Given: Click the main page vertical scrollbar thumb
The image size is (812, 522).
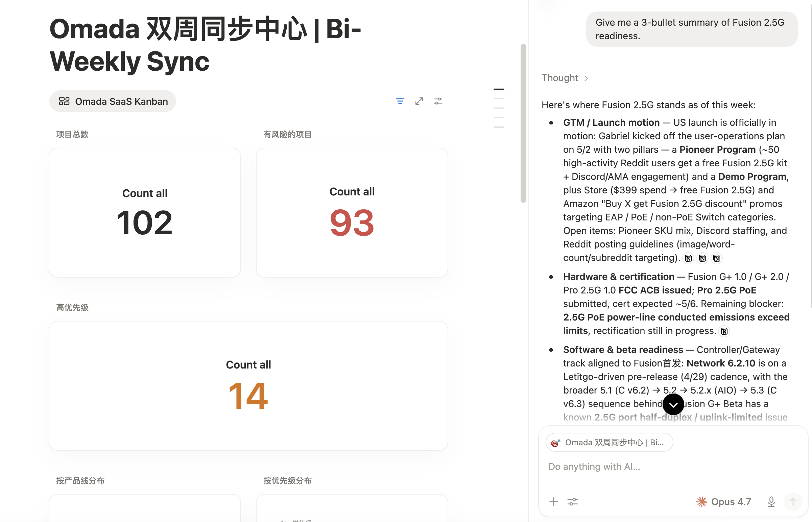Looking at the screenshot, I should point(523,123).
